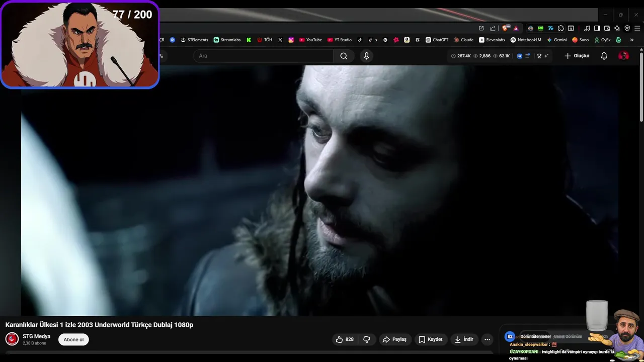Click the UZAYKORSANI chat username
644x362 pixels.
click(524, 352)
